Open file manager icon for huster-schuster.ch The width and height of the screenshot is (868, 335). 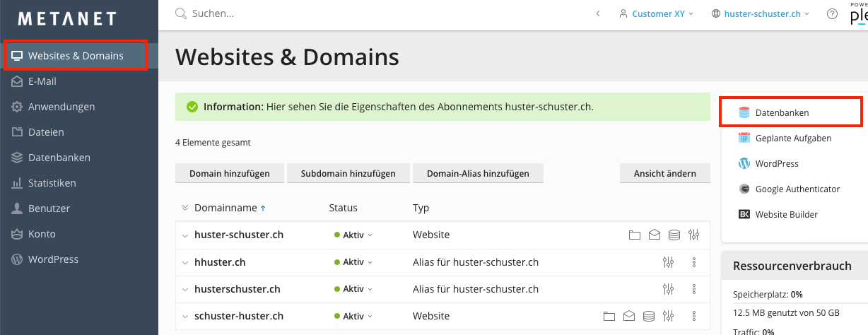(x=634, y=235)
